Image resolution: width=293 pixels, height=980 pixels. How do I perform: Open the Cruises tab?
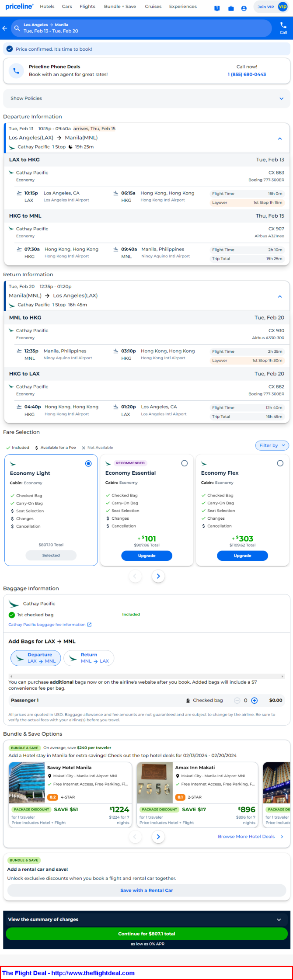coord(153,7)
